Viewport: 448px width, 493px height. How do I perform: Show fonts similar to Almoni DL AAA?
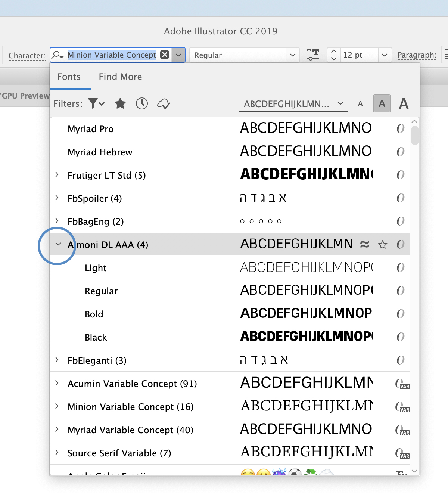[365, 244]
